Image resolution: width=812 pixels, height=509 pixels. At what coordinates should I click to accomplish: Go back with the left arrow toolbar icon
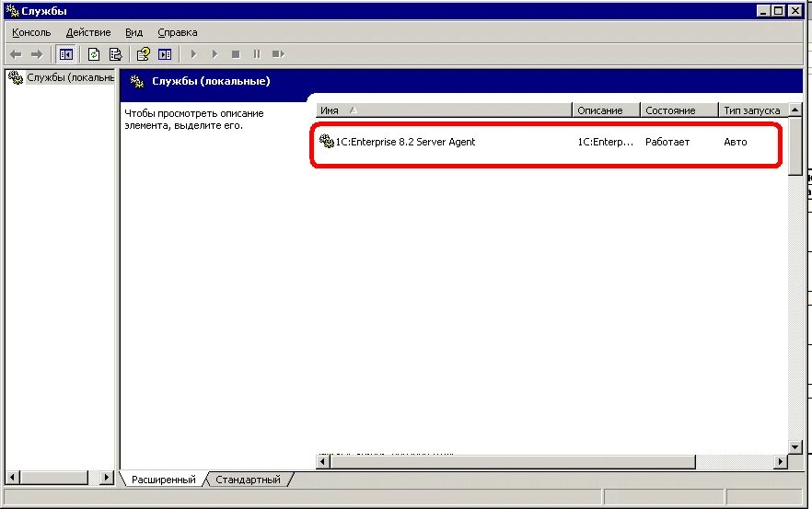click(x=16, y=54)
